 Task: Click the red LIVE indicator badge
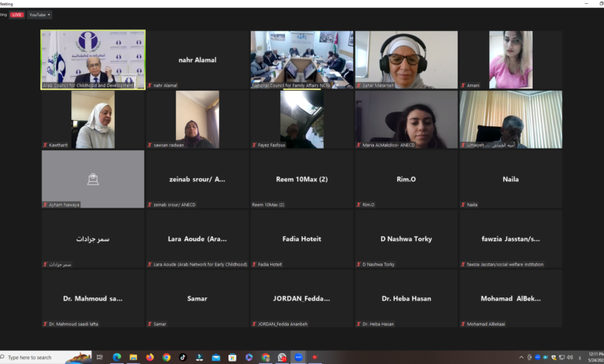[x=17, y=15]
